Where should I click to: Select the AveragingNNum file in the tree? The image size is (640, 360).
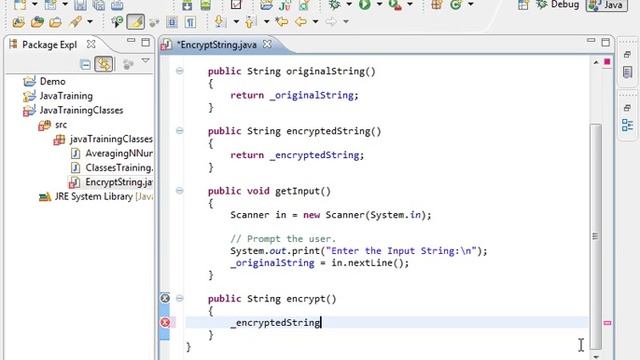coord(111,153)
